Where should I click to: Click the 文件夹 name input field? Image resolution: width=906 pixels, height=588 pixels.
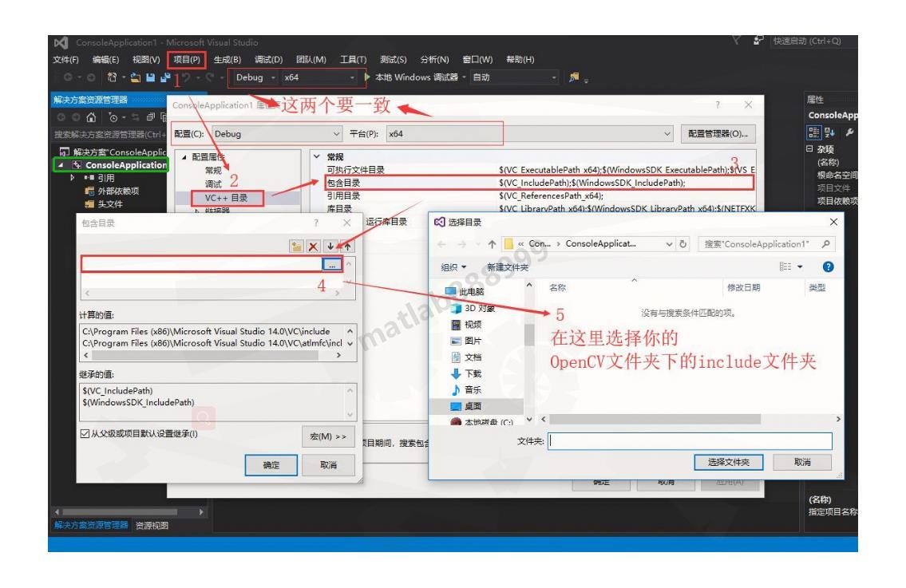(690, 441)
